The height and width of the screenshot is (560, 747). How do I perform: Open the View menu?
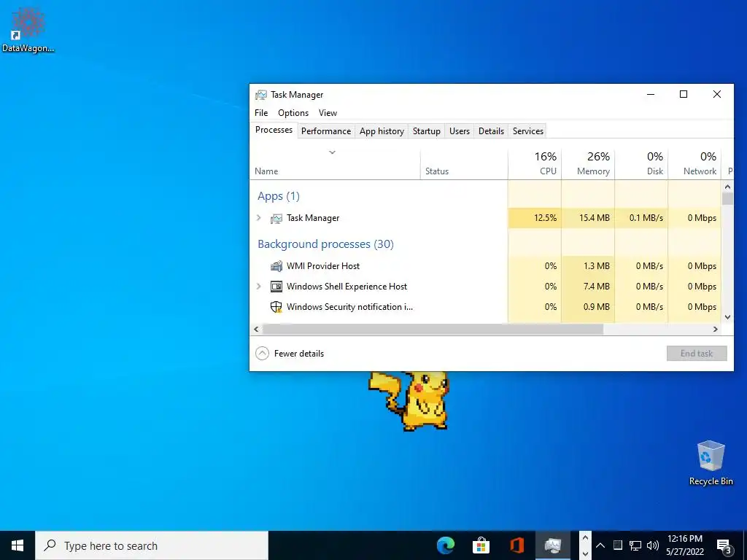pos(328,113)
